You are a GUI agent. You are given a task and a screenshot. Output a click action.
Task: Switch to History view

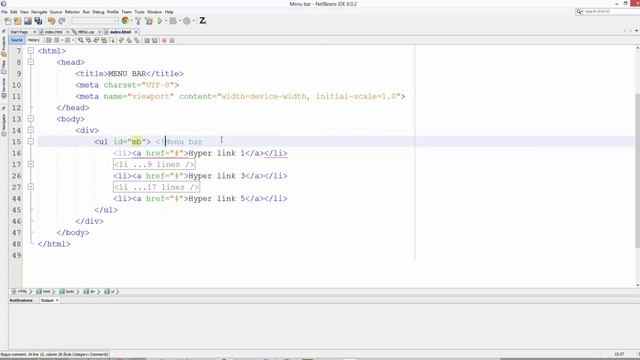[33, 40]
